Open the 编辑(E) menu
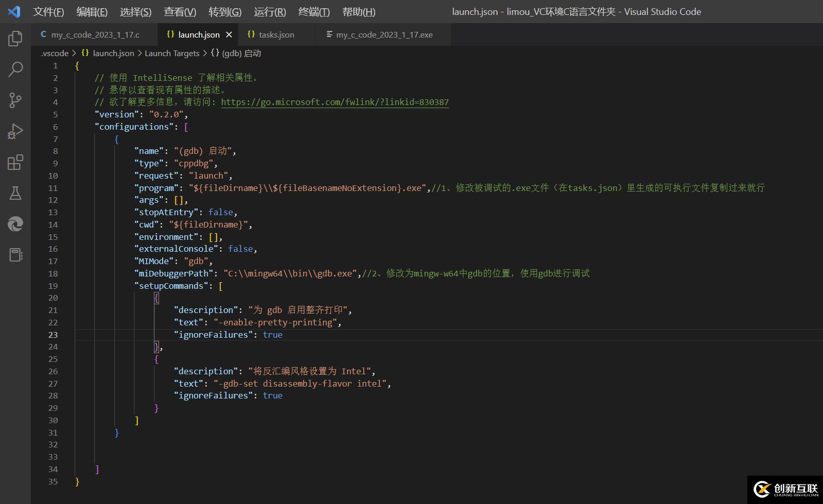Viewport: 823px width, 504px height. [92, 12]
